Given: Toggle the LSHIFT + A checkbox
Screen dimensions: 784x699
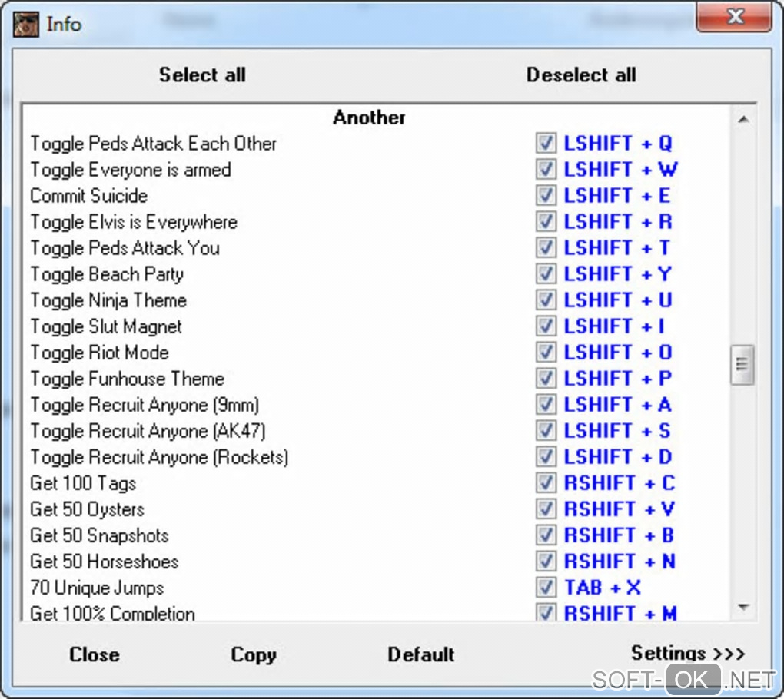Looking at the screenshot, I should point(546,404).
